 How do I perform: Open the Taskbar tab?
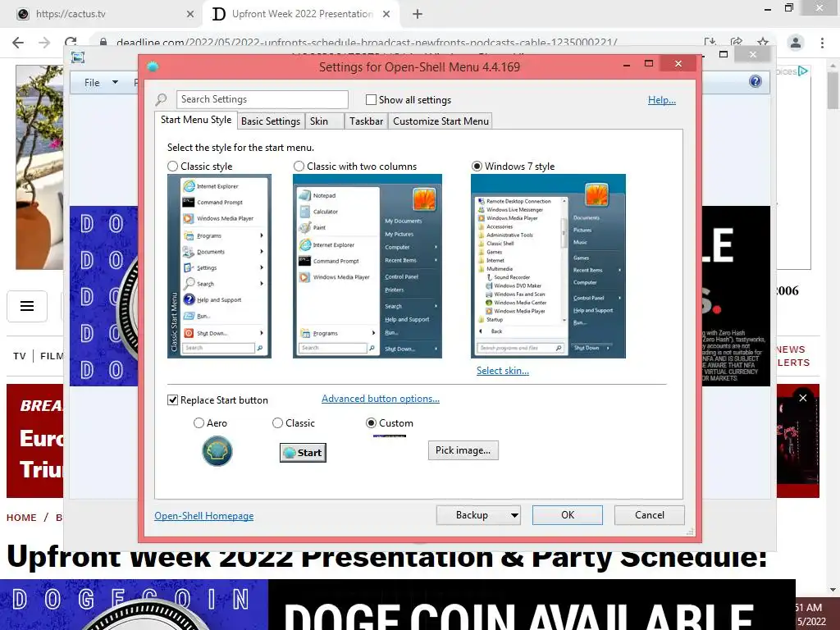(x=366, y=121)
